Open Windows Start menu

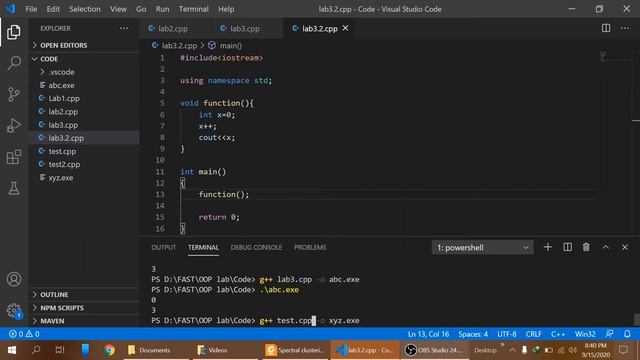click(x=11, y=350)
